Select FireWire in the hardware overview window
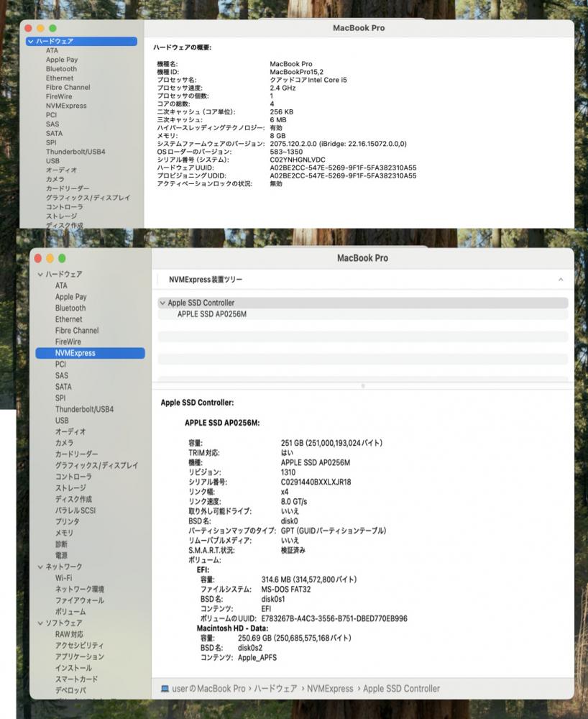588x719 pixels. coord(59,96)
